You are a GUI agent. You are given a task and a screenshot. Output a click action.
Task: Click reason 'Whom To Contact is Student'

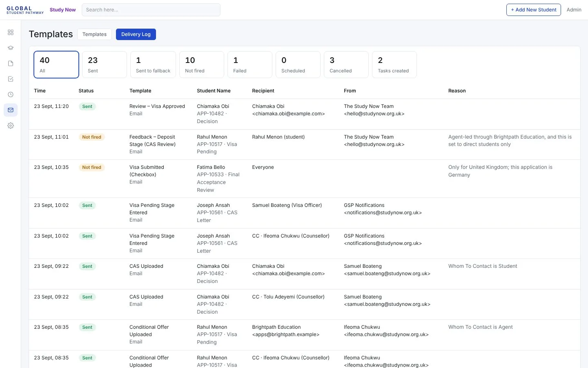click(x=483, y=266)
